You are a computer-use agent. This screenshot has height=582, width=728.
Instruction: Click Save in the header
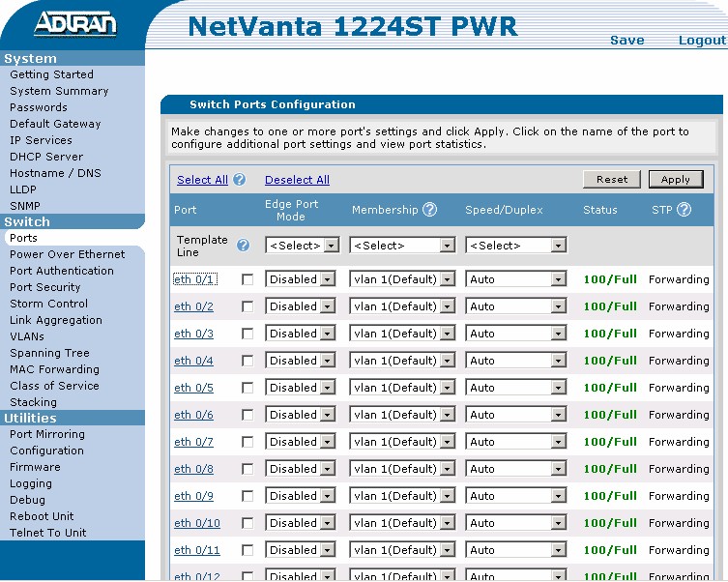627,41
